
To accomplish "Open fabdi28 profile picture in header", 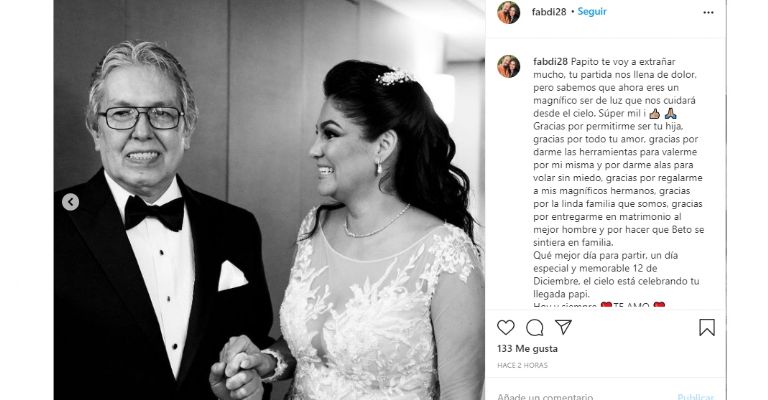I will pyautogui.click(x=508, y=12).
